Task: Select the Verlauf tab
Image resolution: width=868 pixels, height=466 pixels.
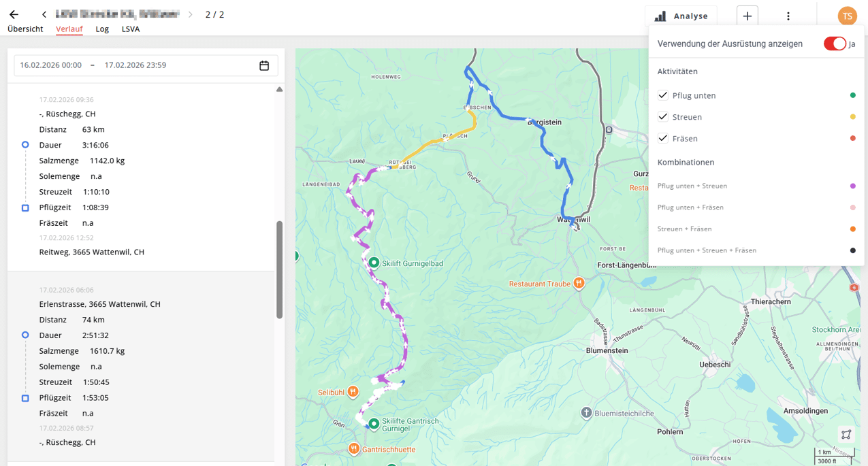Action: pos(69,29)
